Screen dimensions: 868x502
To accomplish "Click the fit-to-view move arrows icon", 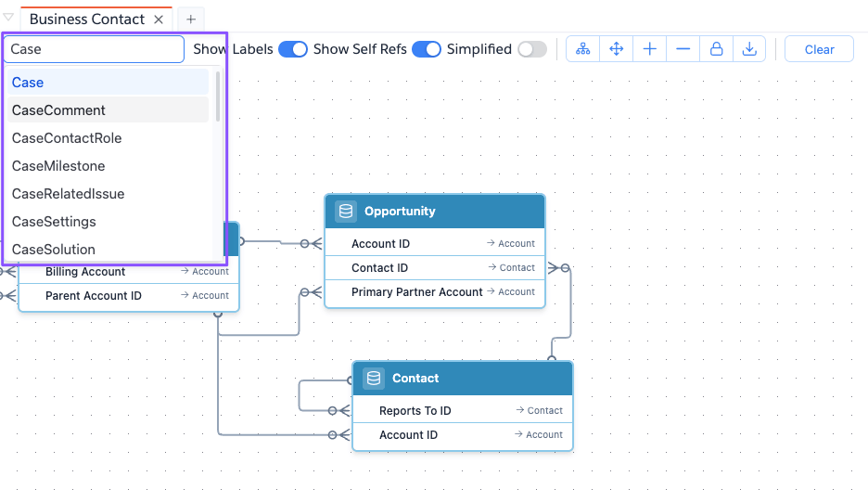I will 617,49.
